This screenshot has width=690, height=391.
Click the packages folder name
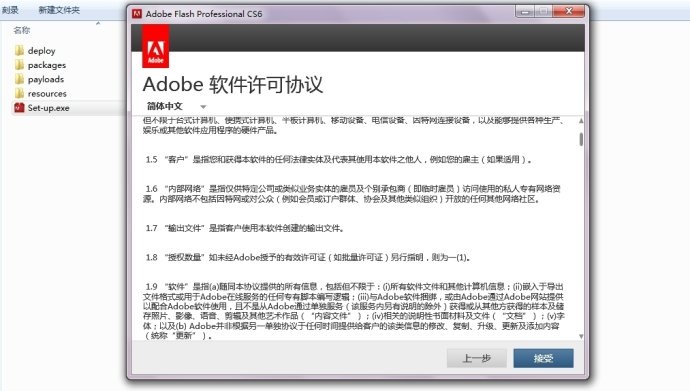47,65
